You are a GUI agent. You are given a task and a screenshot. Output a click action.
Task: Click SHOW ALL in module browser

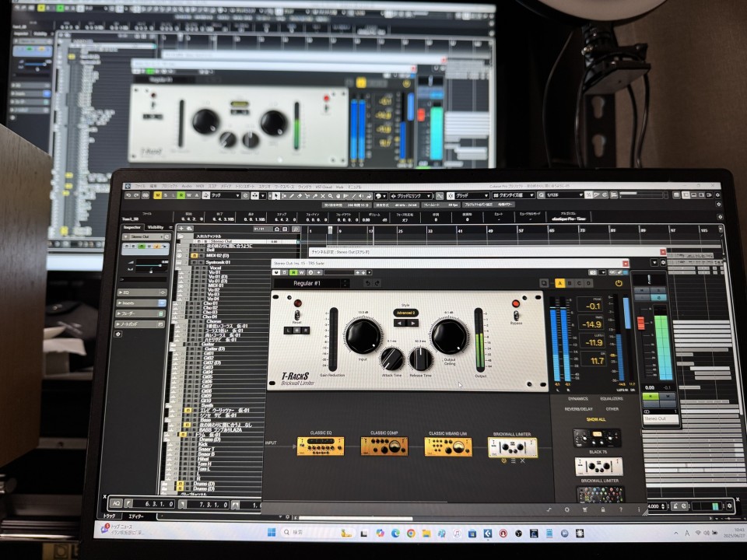click(595, 419)
